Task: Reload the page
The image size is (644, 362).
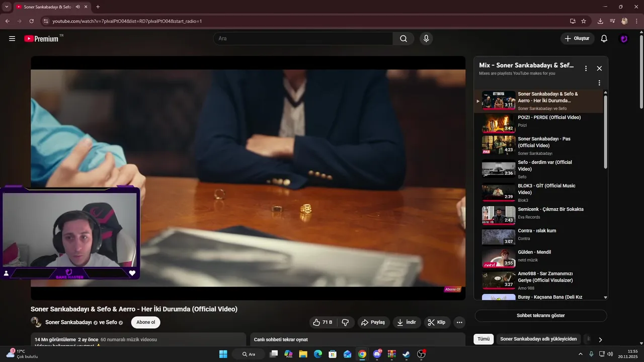Action: 31,21
